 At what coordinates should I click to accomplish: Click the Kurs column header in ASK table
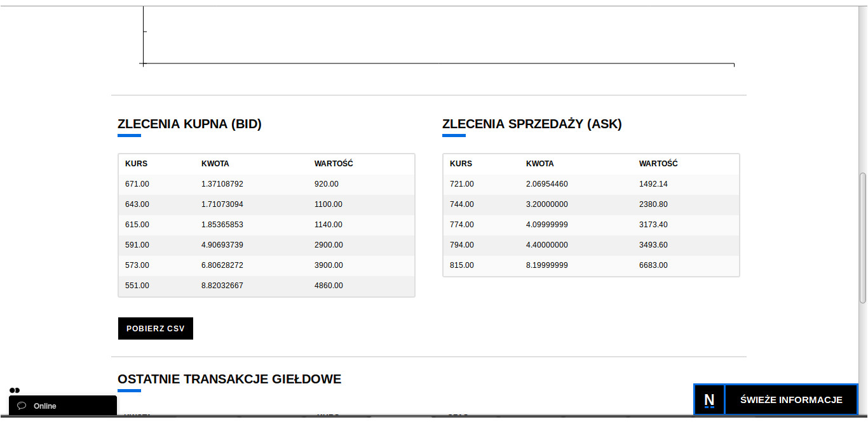tap(461, 164)
